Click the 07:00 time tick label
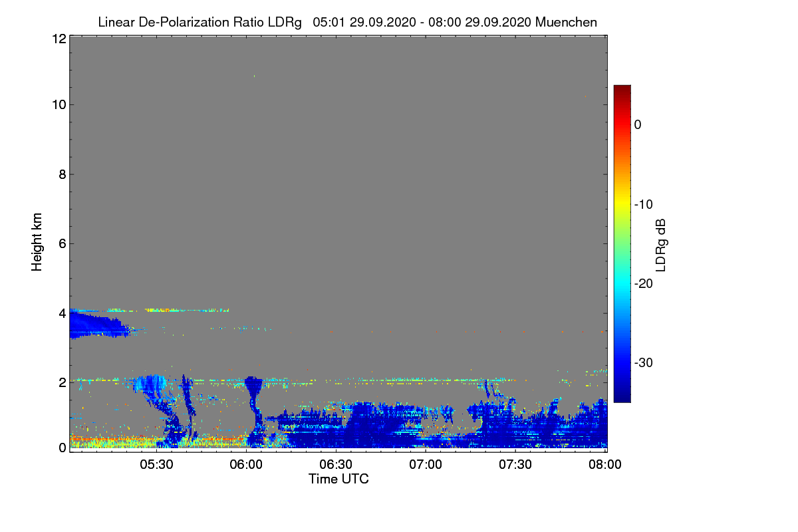 (426, 464)
